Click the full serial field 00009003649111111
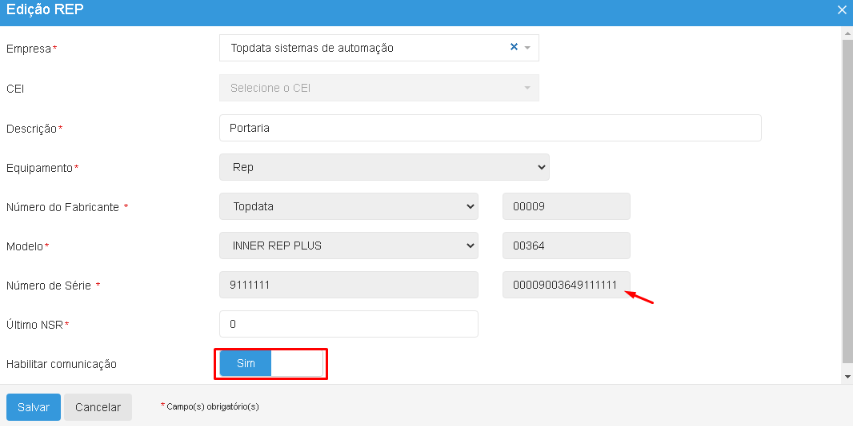 coord(565,285)
